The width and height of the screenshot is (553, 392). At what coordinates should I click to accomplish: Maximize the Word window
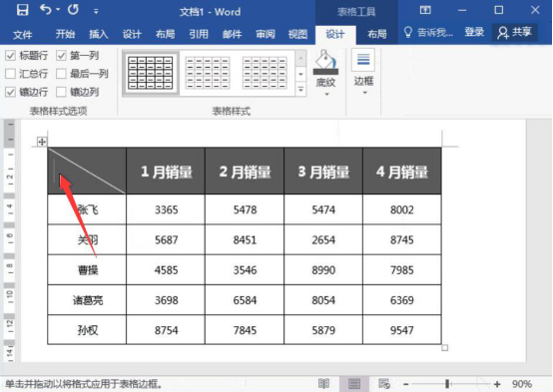499,10
